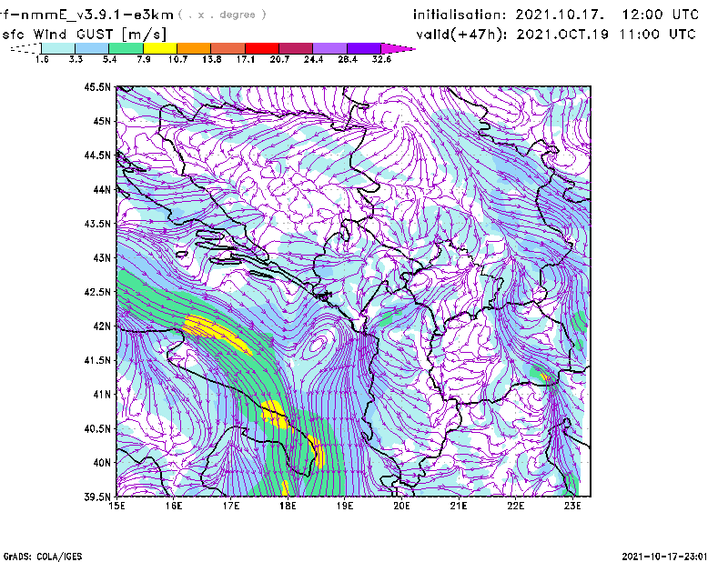This screenshot has width=728, height=562.
Task: Click the magenta arrow end of the legend
Action: 398,48
